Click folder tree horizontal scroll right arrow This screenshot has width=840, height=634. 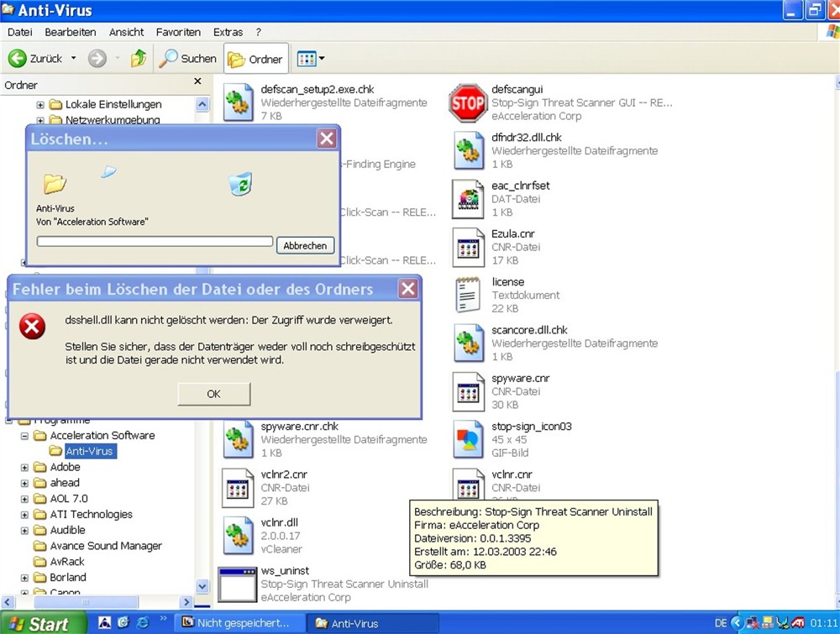point(186,602)
